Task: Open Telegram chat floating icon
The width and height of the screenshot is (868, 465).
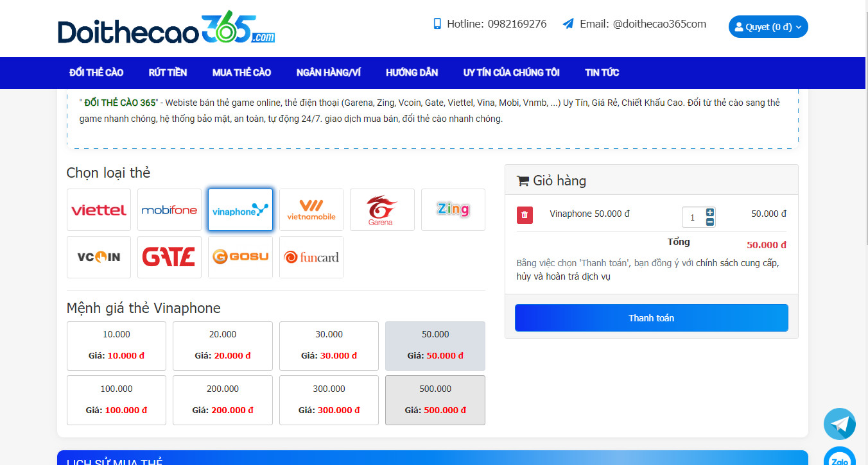Action: (x=840, y=424)
